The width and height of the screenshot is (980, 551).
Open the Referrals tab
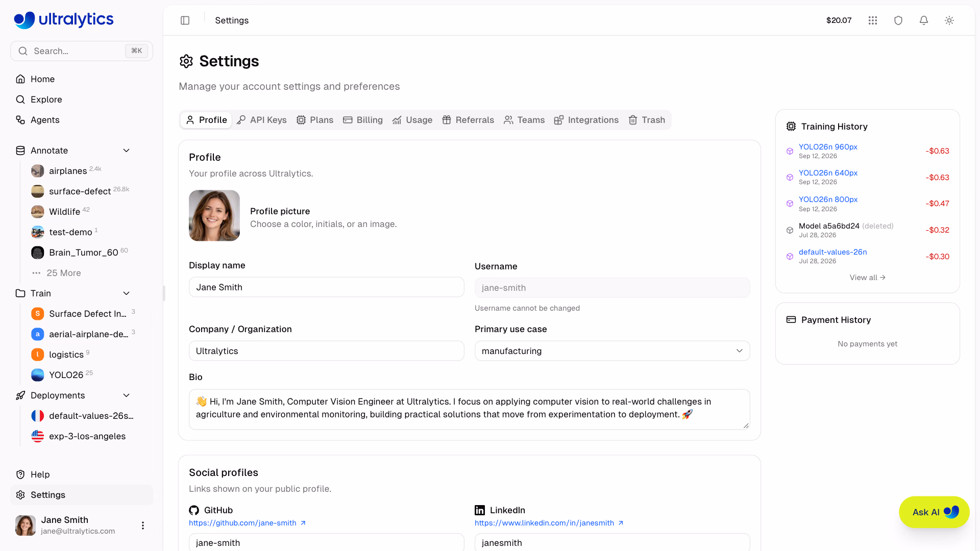(x=468, y=120)
